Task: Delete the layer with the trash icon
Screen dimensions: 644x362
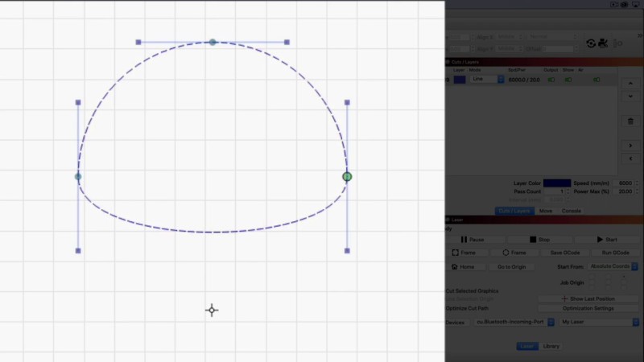Action: coord(630,121)
